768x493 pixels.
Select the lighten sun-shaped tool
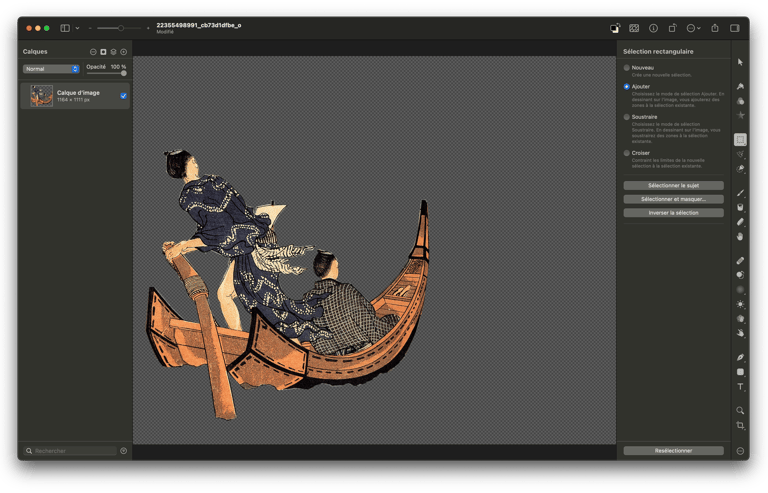(x=740, y=304)
